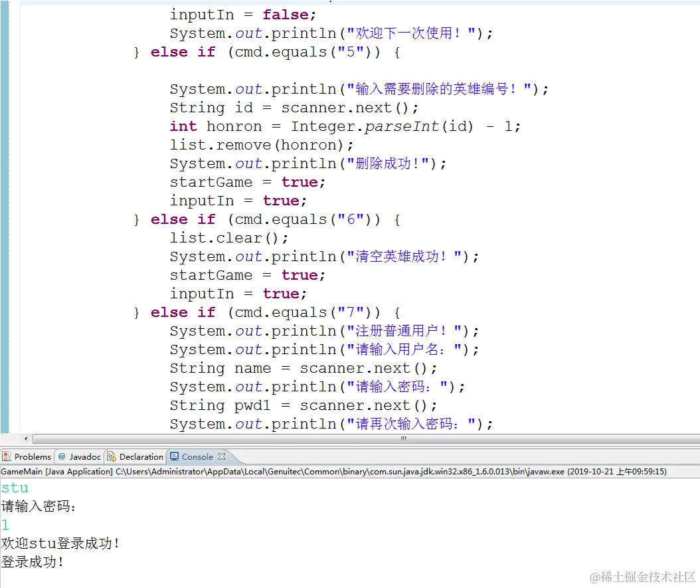Screen dimensions: 700x588
Task: Click the code line 'list.remove(honron);'
Action: [x=261, y=145]
